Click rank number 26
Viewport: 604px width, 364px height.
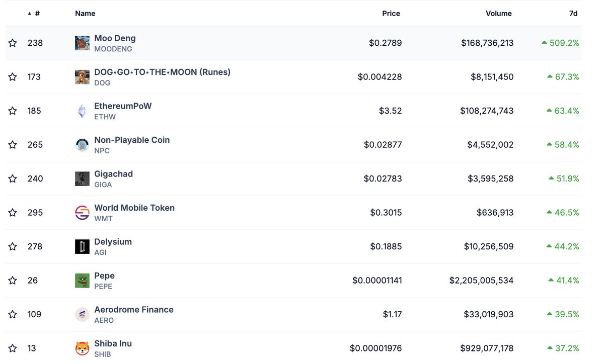click(33, 281)
